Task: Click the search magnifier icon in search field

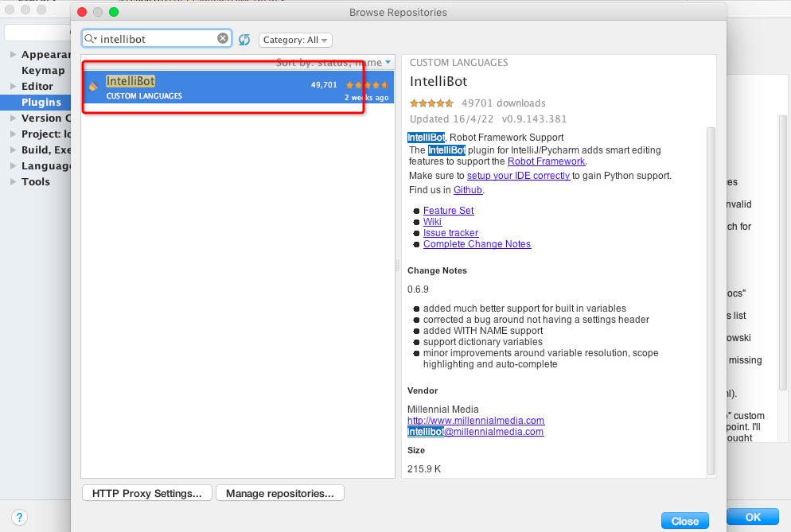Action: pos(90,39)
